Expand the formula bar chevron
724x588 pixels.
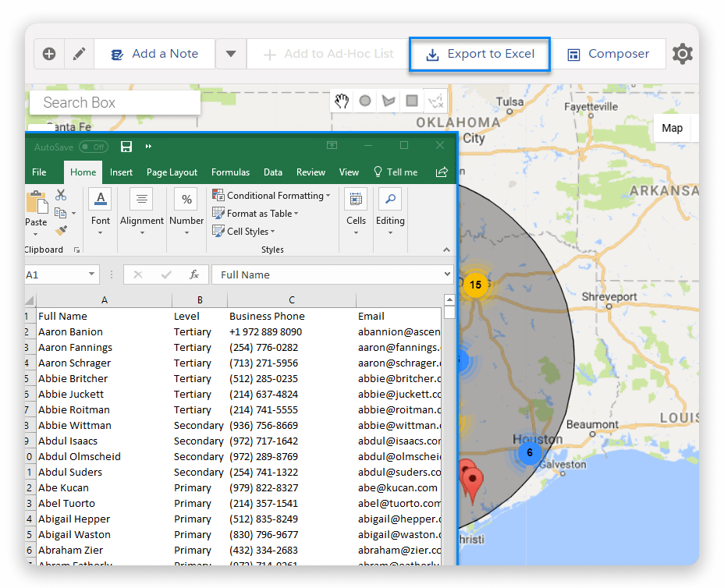click(447, 275)
